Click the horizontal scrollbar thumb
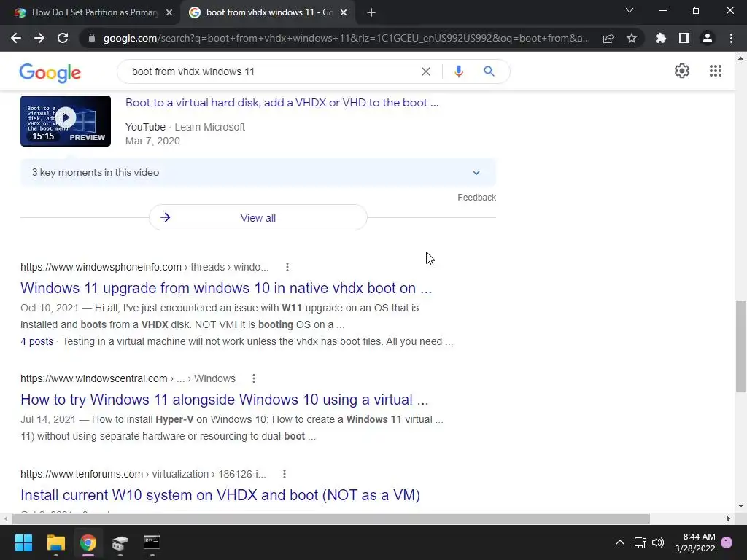This screenshot has height=560, width=747. click(331, 518)
